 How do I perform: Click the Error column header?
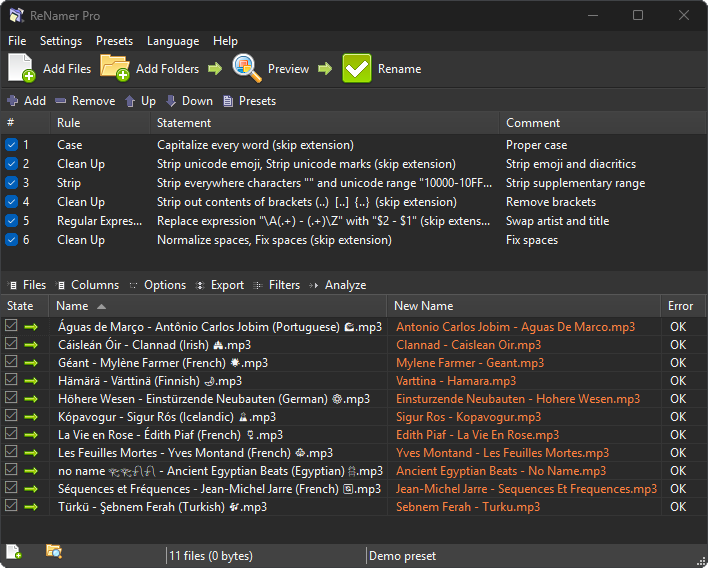(x=683, y=306)
